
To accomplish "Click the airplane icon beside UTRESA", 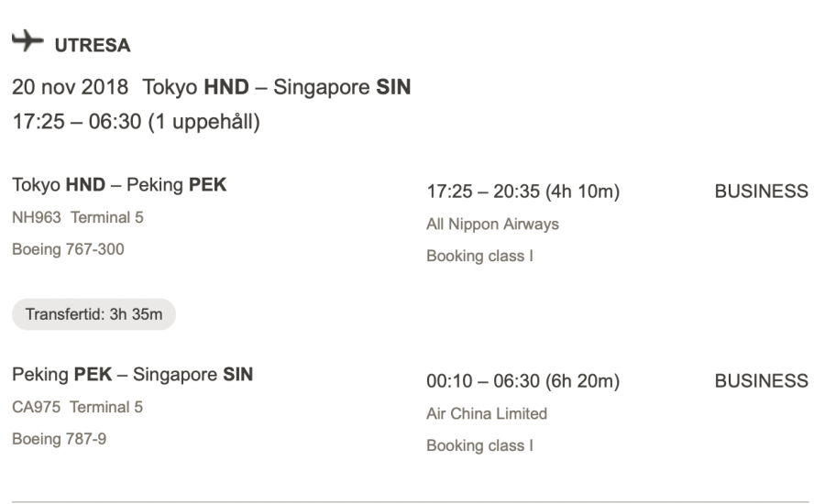I will (x=27, y=41).
